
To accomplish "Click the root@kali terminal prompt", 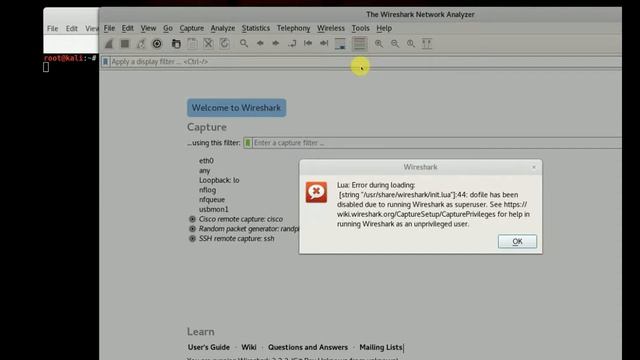I will (x=70, y=58).
